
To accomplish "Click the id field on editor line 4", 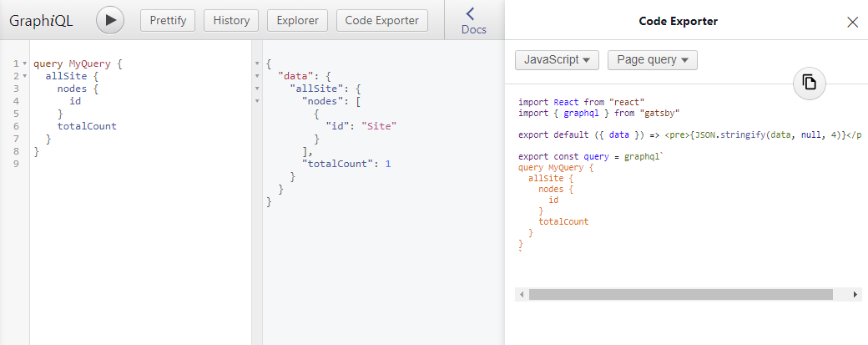I will [75, 101].
